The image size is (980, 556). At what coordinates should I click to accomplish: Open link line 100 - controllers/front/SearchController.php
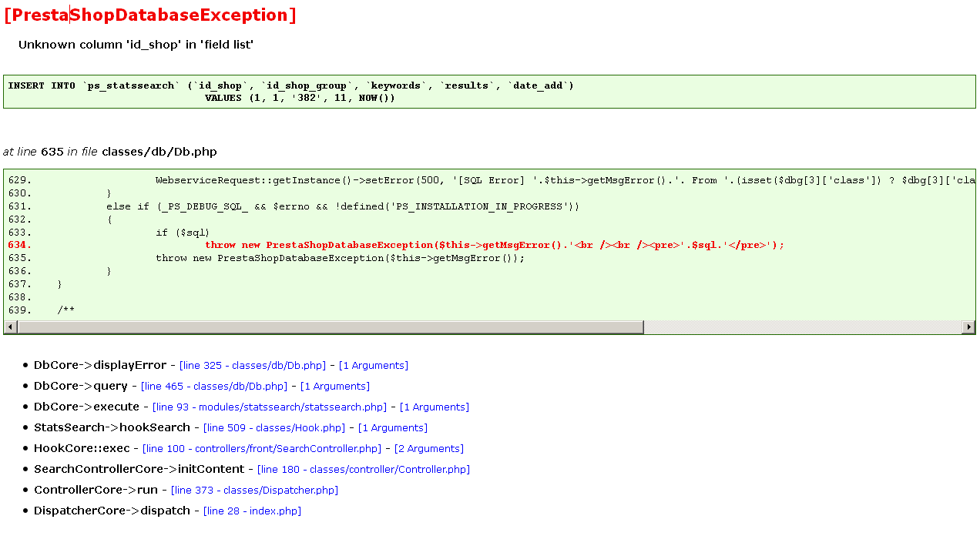click(x=262, y=449)
